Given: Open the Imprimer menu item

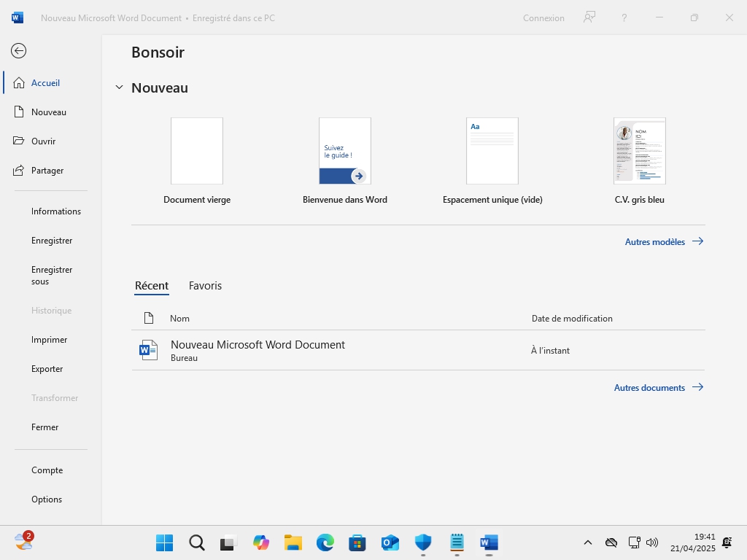Looking at the screenshot, I should click(x=50, y=340).
